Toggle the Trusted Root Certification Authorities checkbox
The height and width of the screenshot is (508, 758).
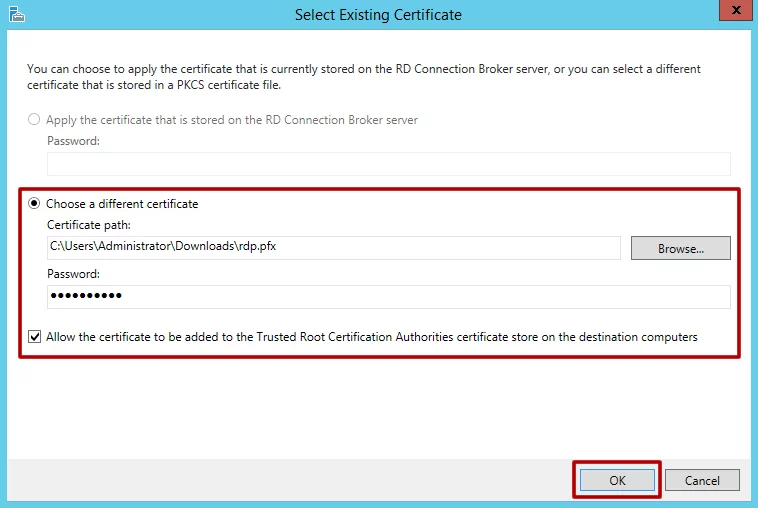pyautogui.click(x=35, y=337)
